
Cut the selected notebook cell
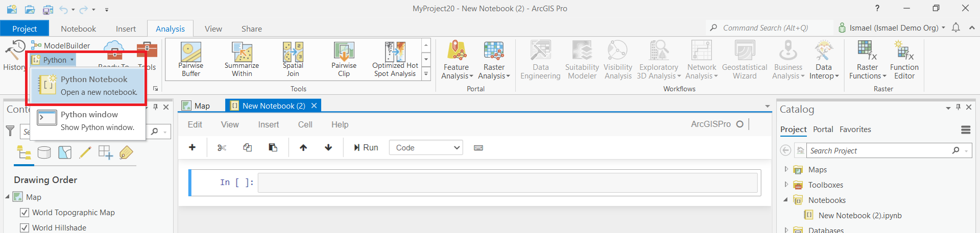[222, 147]
